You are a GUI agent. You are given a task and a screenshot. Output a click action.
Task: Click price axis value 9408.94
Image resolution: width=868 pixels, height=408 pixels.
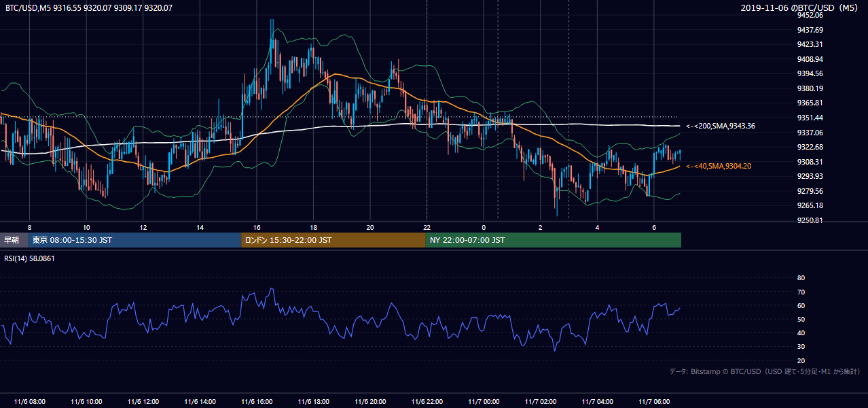pos(810,59)
